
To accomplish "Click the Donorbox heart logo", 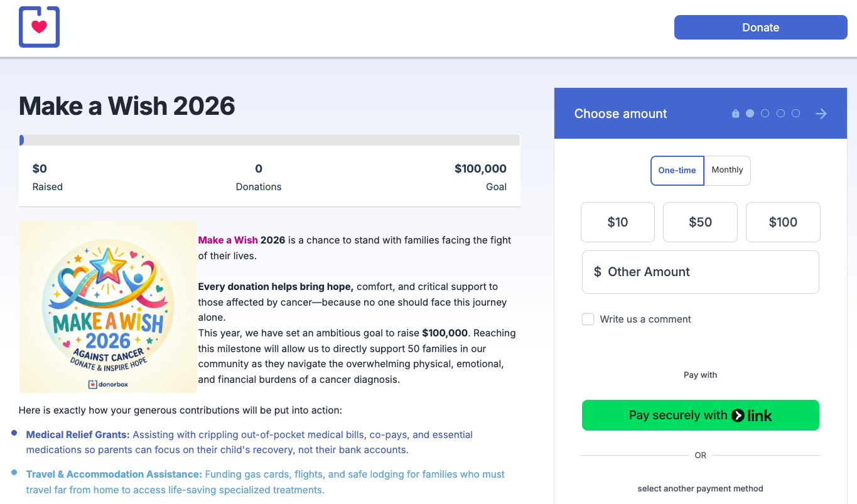I will [39, 27].
